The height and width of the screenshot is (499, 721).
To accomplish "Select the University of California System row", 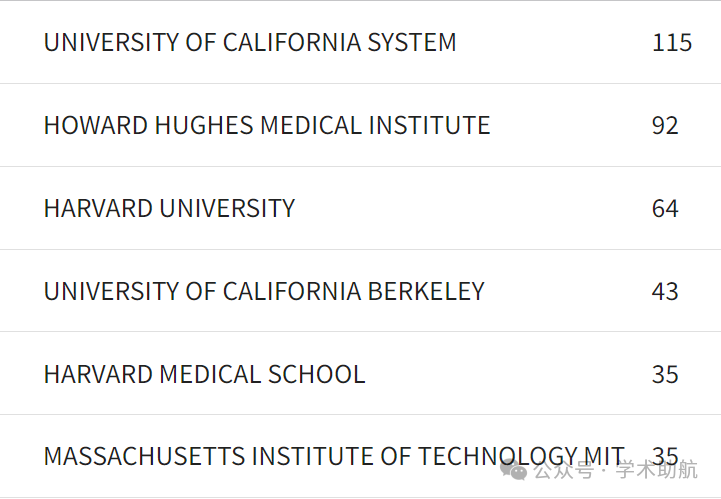I will tap(360, 42).
